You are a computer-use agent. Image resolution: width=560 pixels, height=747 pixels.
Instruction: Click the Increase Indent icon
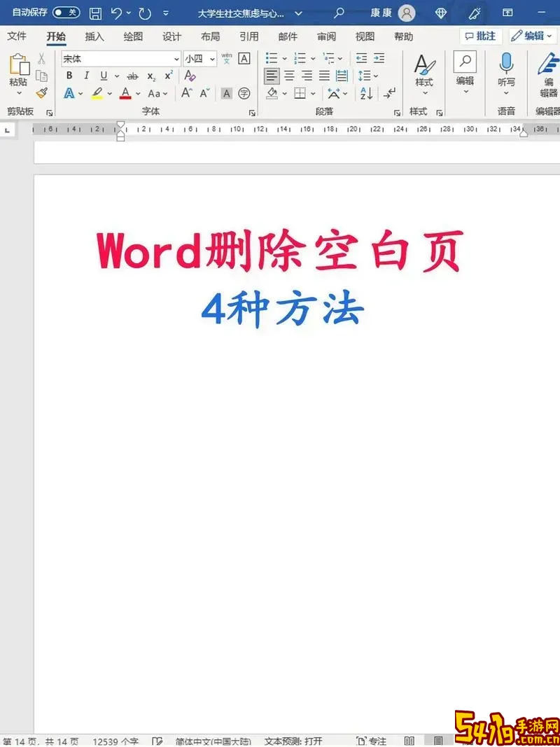[x=379, y=58]
